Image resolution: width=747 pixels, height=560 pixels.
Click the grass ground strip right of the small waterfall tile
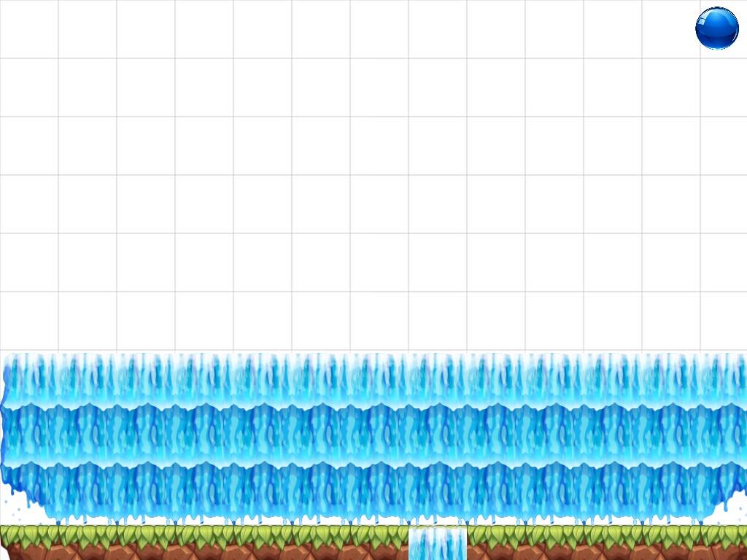click(605, 541)
